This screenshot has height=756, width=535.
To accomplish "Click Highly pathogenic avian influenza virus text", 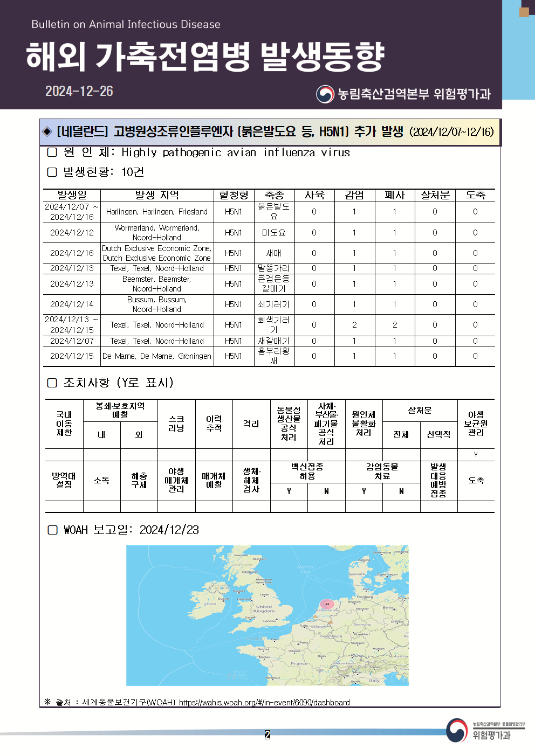I will point(236,152).
